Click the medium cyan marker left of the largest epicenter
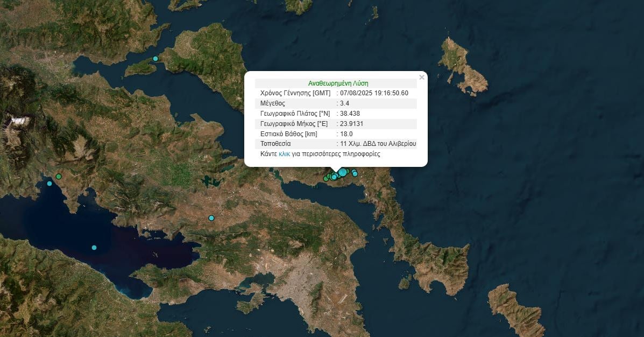644x337 pixels. [334, 177]
